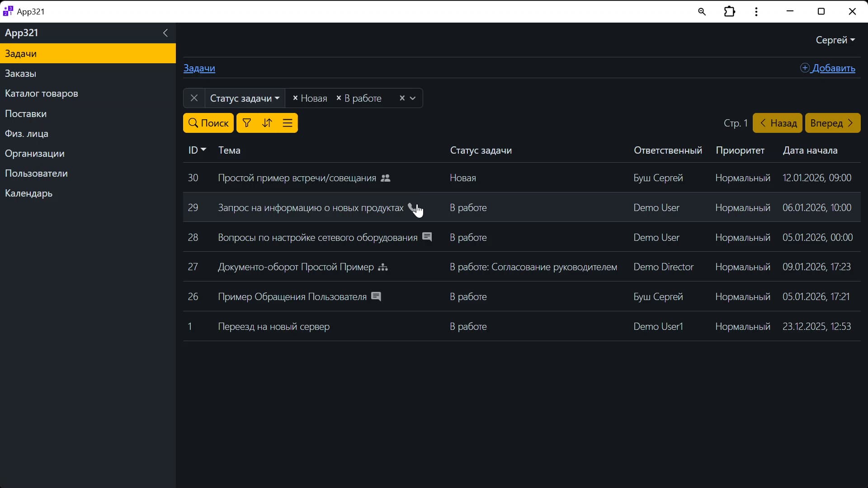The width and height of the screenshot is (868, 488).
Task: Open the list view hamburger icon
Action: (x=288, y=123)
